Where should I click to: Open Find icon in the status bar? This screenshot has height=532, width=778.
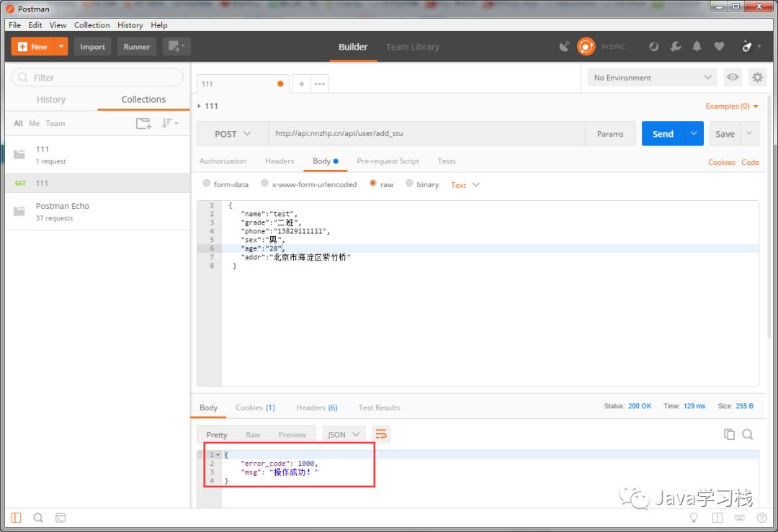pyautogui.click(x=37, y=518)
